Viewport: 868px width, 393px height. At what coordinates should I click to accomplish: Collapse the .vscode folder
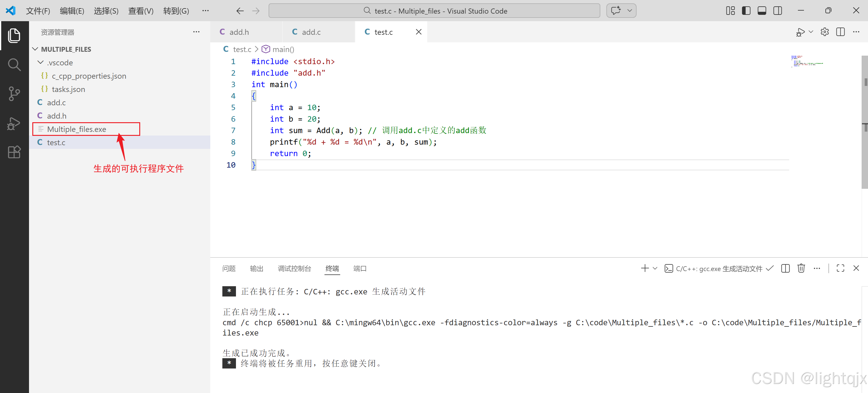click(41, 62)
